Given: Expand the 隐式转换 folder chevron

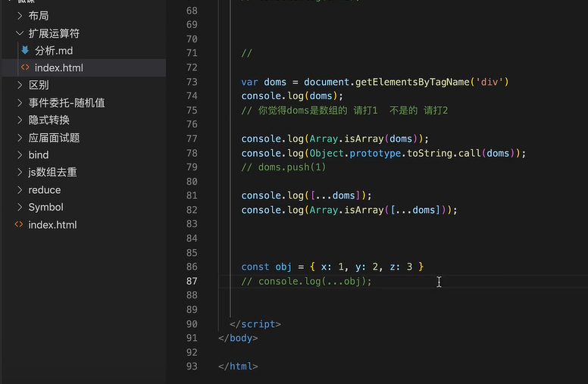Looking at the screenshot, I should click(x=20, y=120).
